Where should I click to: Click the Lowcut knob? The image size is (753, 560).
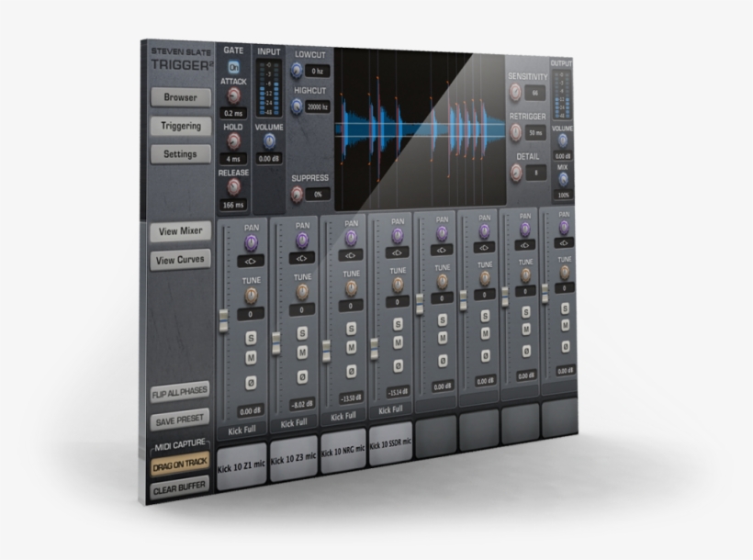297,71
